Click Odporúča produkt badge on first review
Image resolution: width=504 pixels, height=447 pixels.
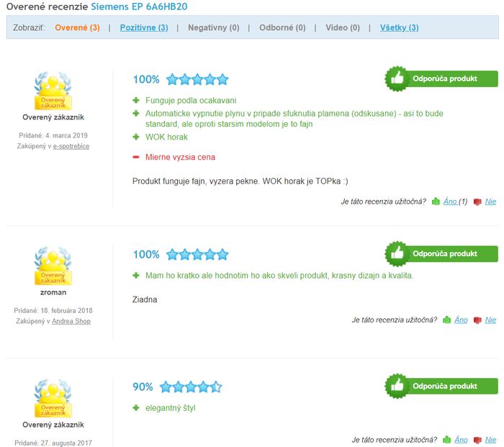(441, 78)
